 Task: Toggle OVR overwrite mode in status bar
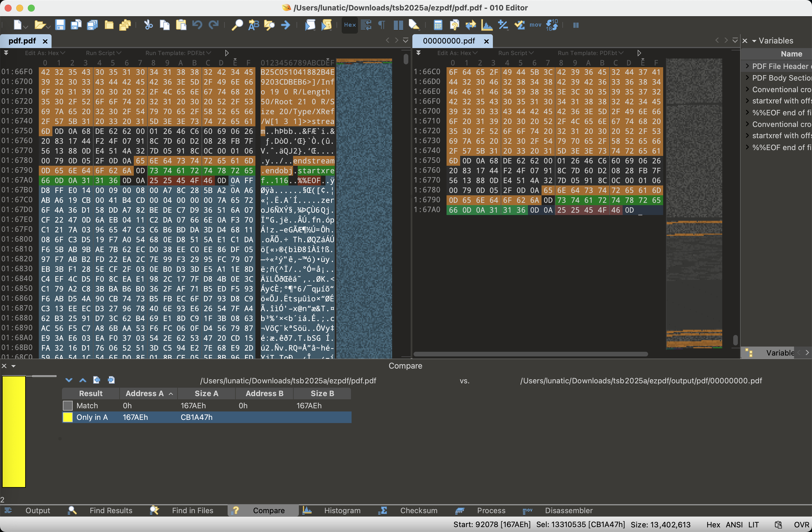(801, 524)
